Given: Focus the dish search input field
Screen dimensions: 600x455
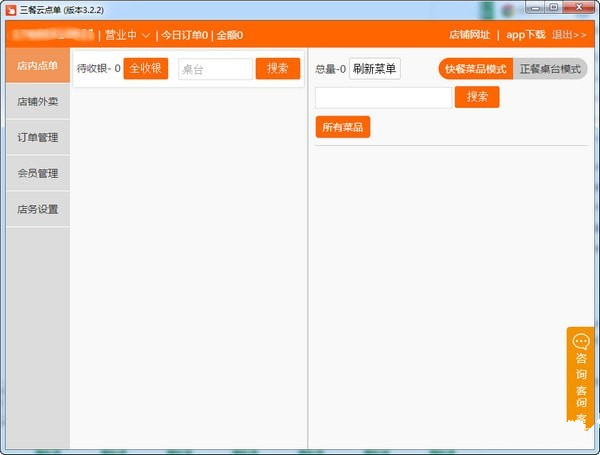Looking at the screenshot, I should (x=383, y=98).
